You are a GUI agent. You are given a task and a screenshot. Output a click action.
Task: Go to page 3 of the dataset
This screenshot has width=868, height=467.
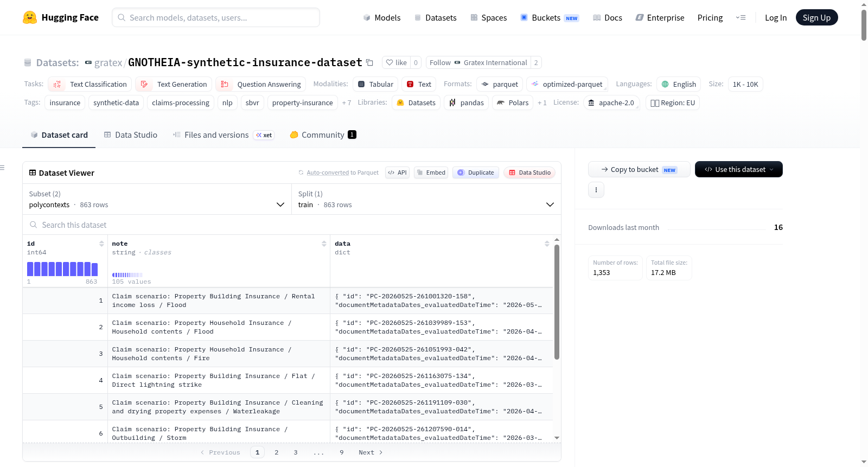coord(296,452)
